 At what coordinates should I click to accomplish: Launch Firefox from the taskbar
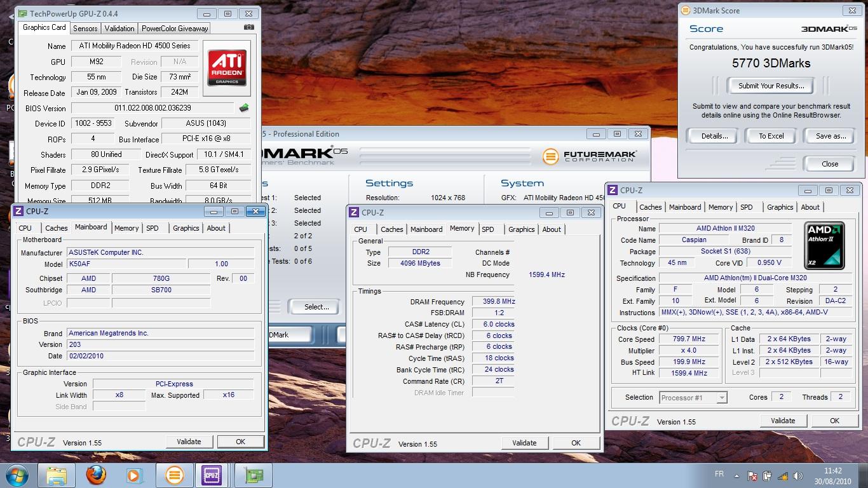(96, 475)
